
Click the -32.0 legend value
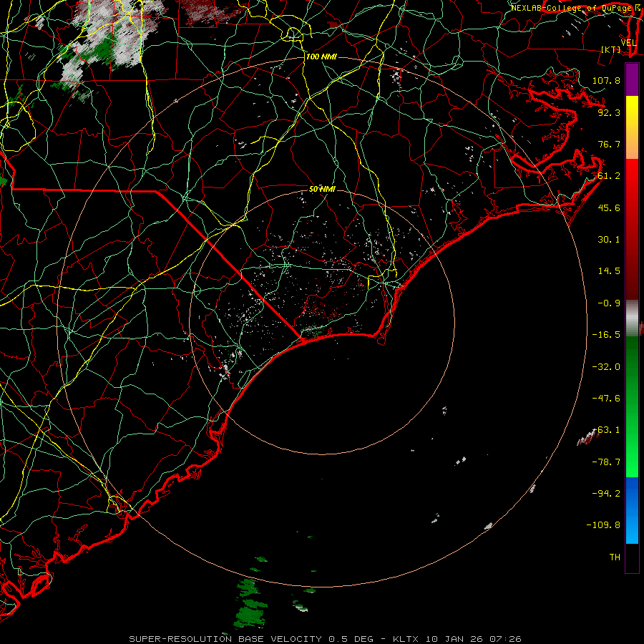[x=606, y=367]
